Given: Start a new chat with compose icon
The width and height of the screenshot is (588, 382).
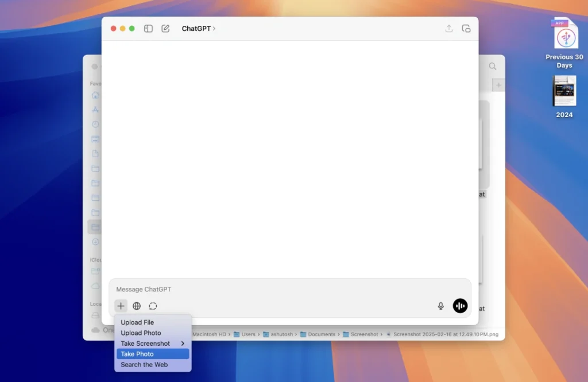Looking at the screenshot, I should 165,29.
